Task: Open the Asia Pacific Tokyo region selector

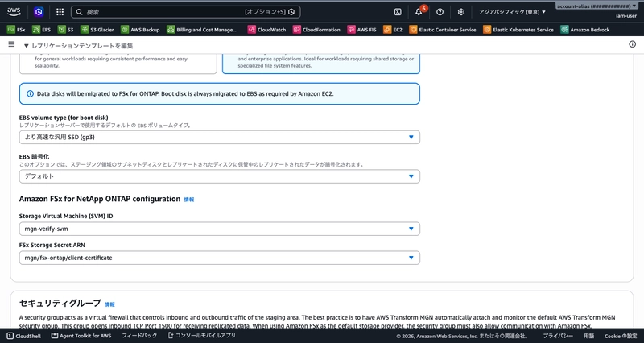Action: click(512, 12)
